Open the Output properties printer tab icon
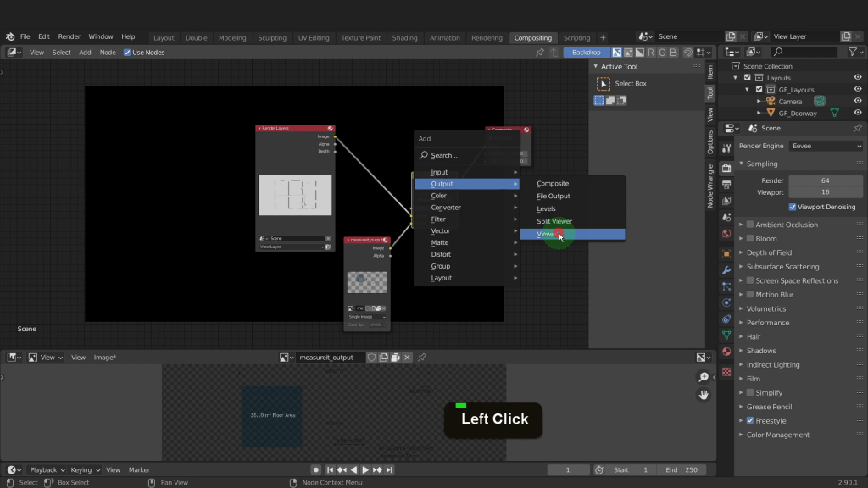The height and width of the screenshot is (488, 868). click(x=726, y=185)
